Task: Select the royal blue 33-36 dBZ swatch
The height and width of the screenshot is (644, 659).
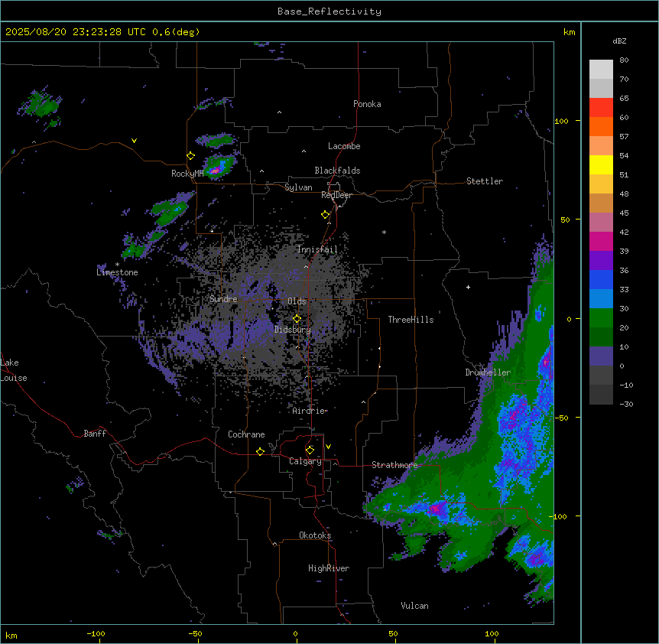Action: 601,279
